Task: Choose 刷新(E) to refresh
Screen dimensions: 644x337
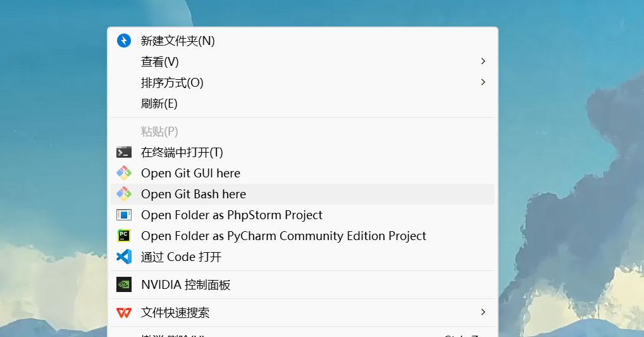Action: tap(159, 103)
